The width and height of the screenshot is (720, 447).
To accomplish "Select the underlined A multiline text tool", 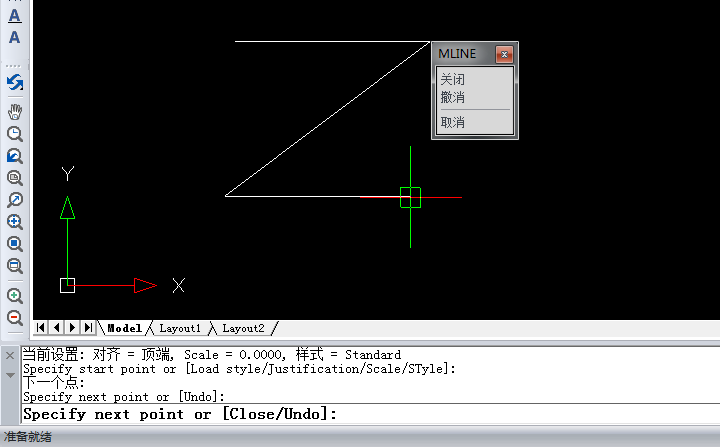I will pyautogui.click(x=15, y=16).
